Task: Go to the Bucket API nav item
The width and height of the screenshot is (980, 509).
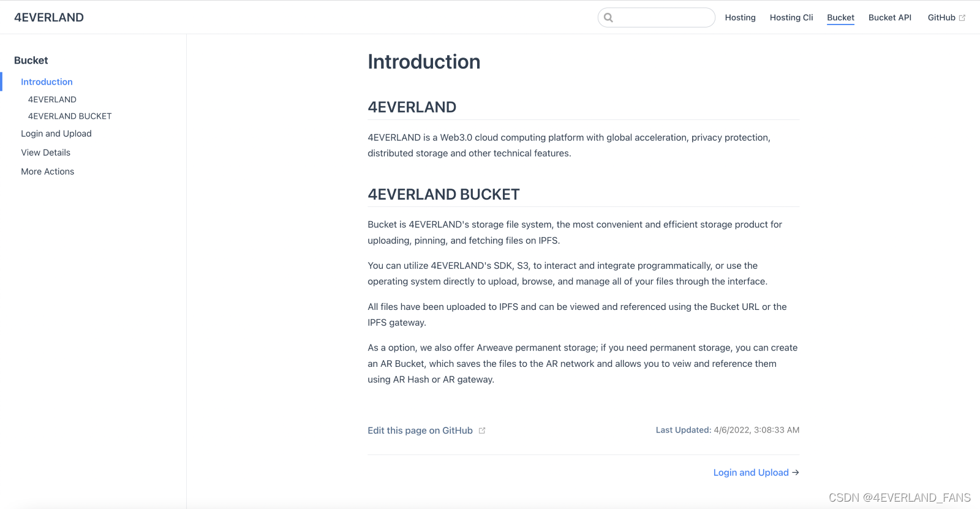Action: [x=890, y=18]
